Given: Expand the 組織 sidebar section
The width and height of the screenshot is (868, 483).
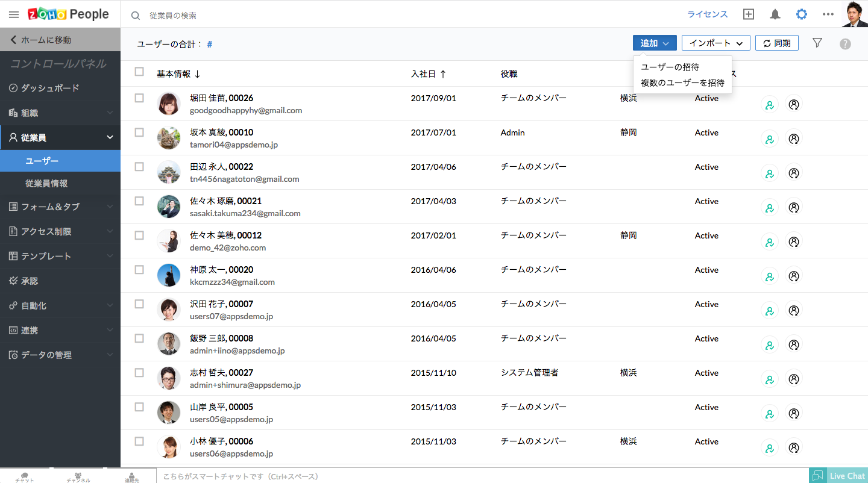Looking at the screenshot, I should [x=60, y=113].
